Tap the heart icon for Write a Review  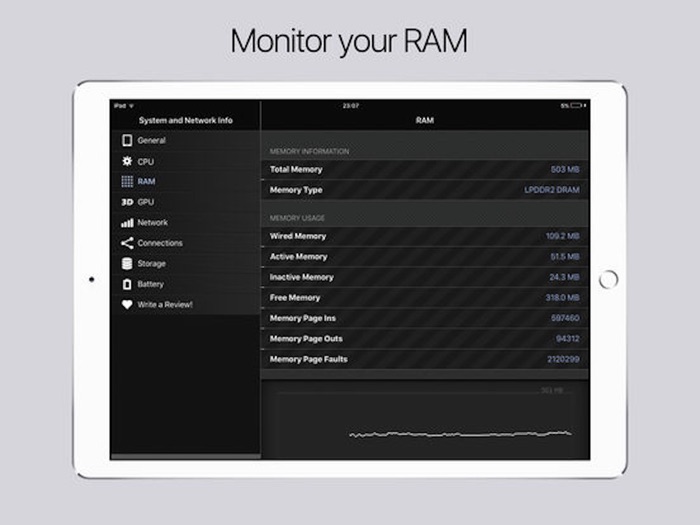127,304
